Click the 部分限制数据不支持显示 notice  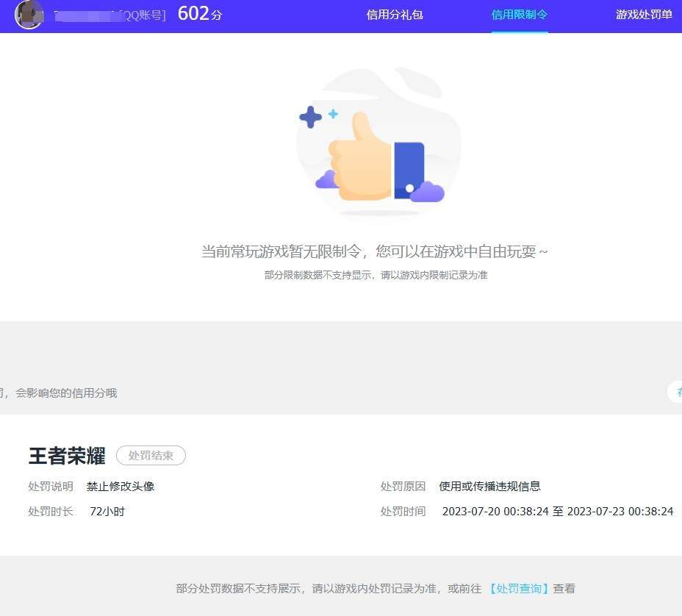pos(376,275)
